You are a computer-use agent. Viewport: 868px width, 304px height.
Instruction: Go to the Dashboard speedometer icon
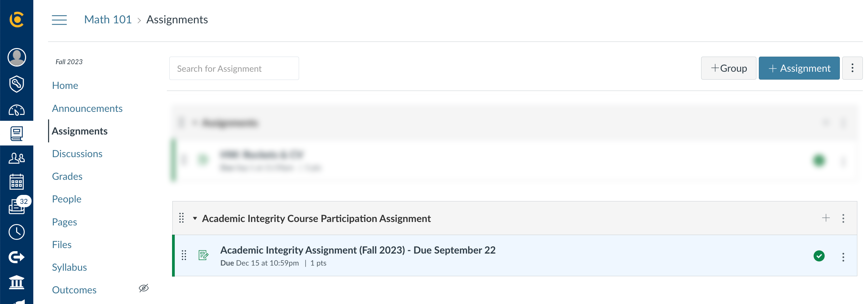16,110
